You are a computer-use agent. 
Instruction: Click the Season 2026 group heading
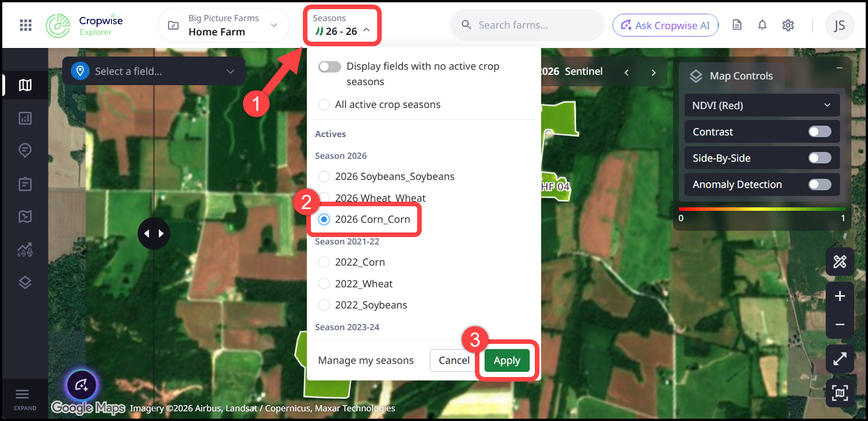[341, 156]
